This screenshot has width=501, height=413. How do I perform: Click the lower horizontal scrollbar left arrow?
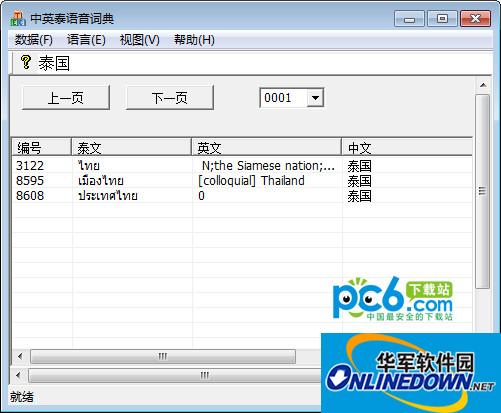click(x=19, y=376)
